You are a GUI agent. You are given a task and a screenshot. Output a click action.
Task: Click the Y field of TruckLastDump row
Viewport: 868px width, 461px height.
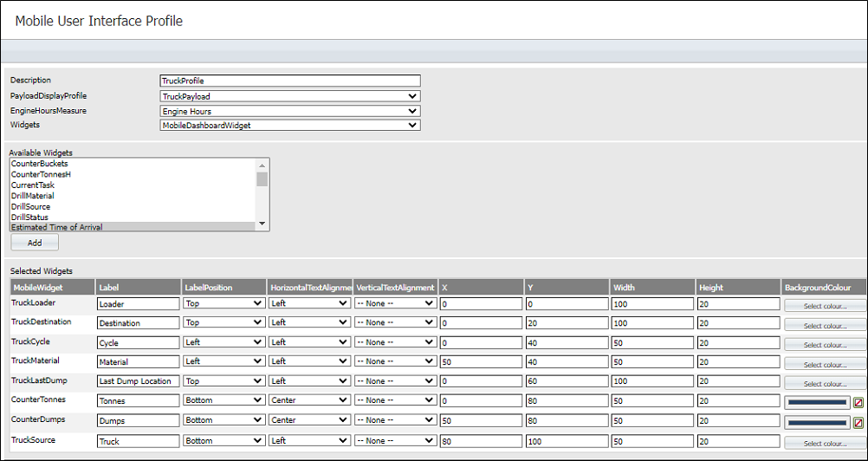pos(567,381)
